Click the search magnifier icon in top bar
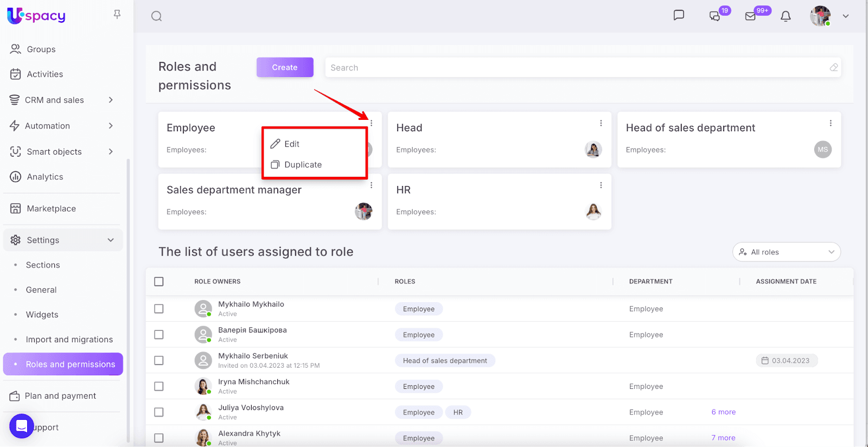 (157, 16)
